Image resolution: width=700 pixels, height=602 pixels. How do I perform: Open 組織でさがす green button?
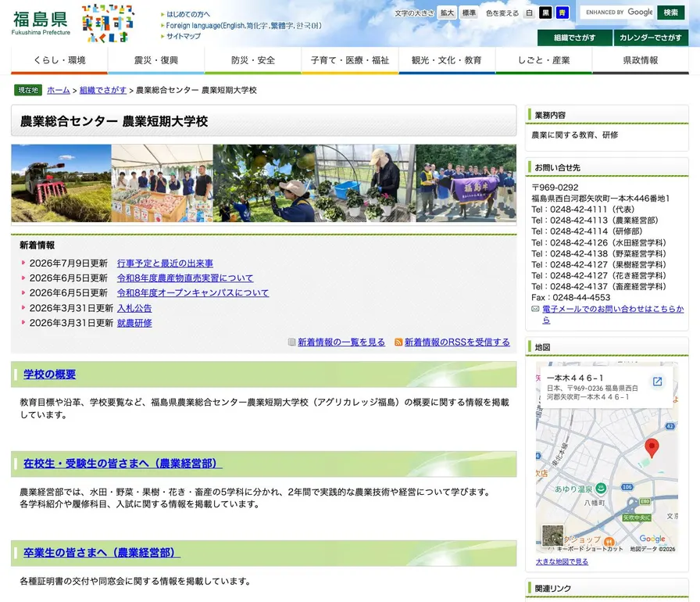[574, 38]
